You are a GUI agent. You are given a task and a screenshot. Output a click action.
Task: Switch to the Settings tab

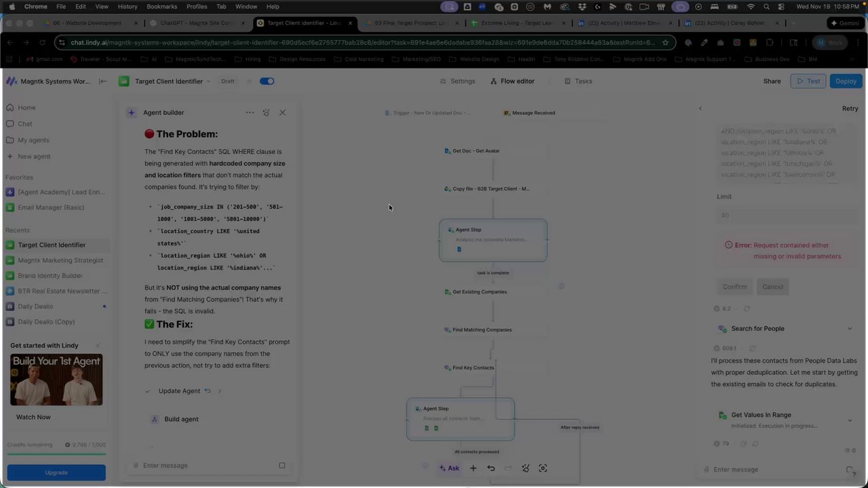pyautogui.click(x=458, y=81)
